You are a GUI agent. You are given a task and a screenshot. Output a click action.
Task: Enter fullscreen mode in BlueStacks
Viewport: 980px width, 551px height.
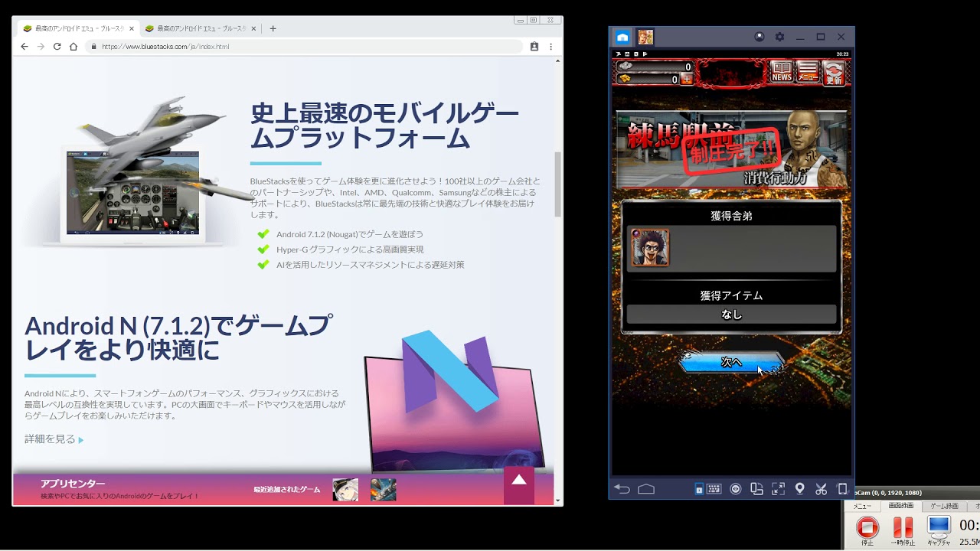click(779, 489)
